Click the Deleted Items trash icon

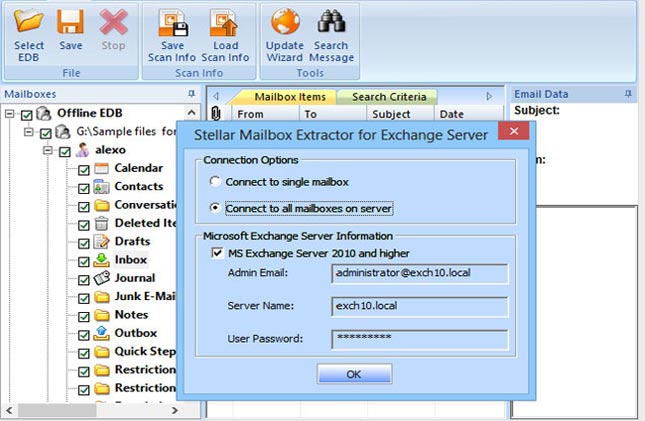click(x=101, y=223)
